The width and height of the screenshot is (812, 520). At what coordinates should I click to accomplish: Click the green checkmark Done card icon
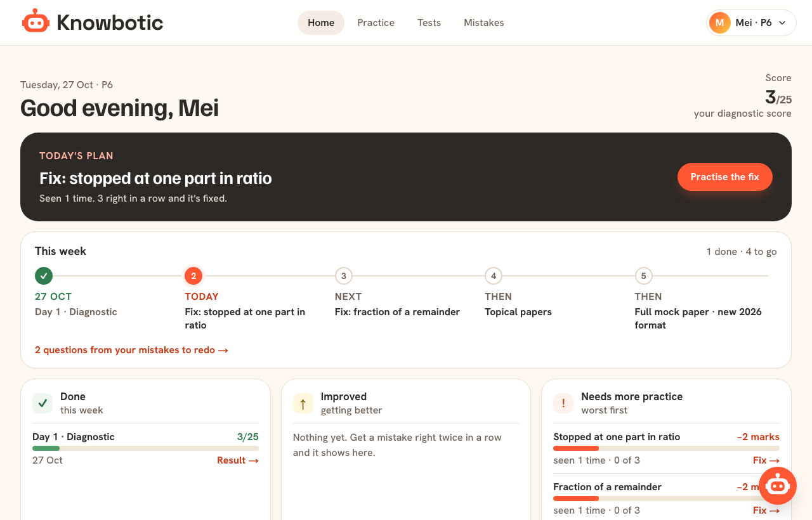click(43, 403)
